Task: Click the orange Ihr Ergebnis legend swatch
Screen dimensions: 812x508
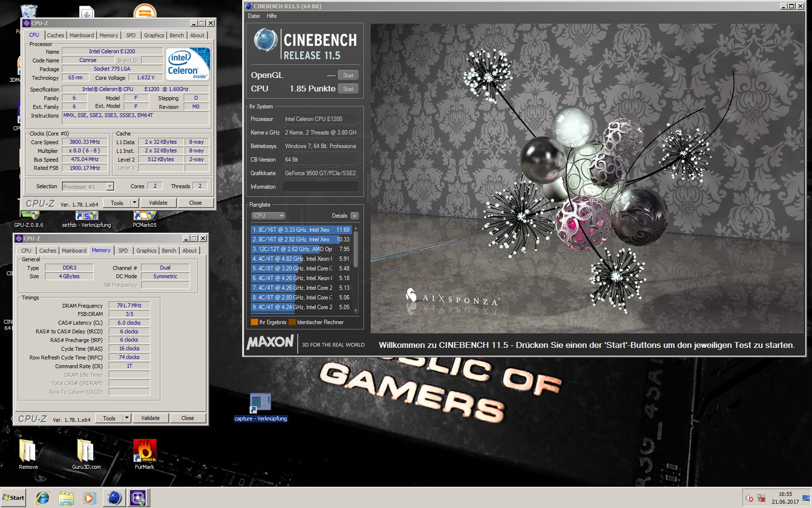Action: pos(254,322)
